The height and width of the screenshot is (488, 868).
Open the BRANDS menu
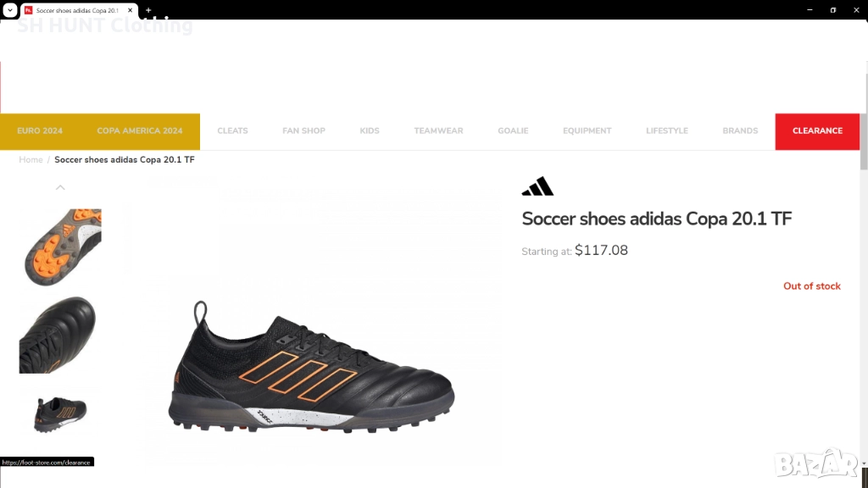pyautogui.click(x=740, y=131)
